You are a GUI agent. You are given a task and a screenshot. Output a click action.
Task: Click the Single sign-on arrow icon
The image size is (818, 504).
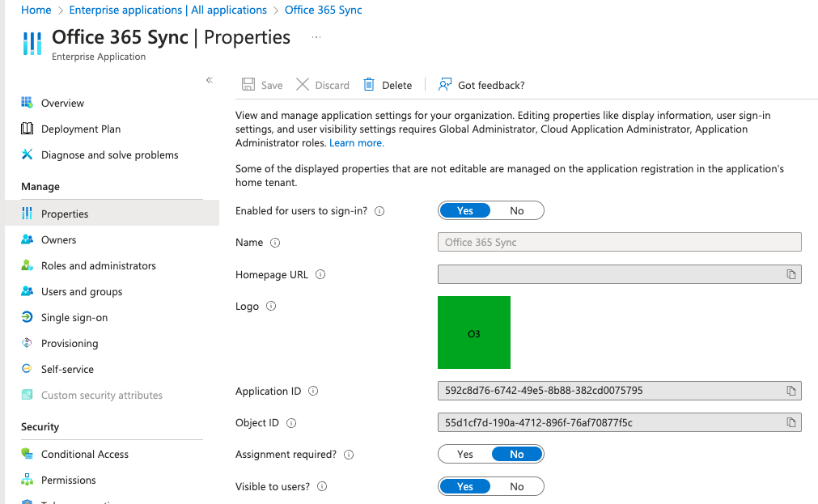click(28, 317)
